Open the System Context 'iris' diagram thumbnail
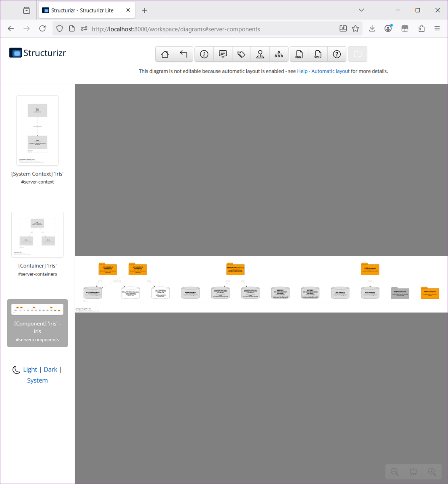Image resolution: width=448 pixels, height=484 pixels. coord(38,130)
